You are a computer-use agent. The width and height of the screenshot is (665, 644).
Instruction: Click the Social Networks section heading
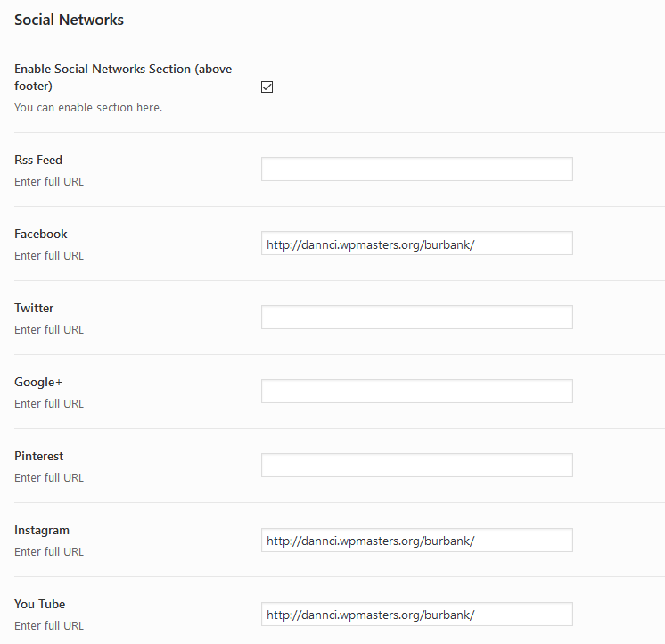(x=69, y=20)
